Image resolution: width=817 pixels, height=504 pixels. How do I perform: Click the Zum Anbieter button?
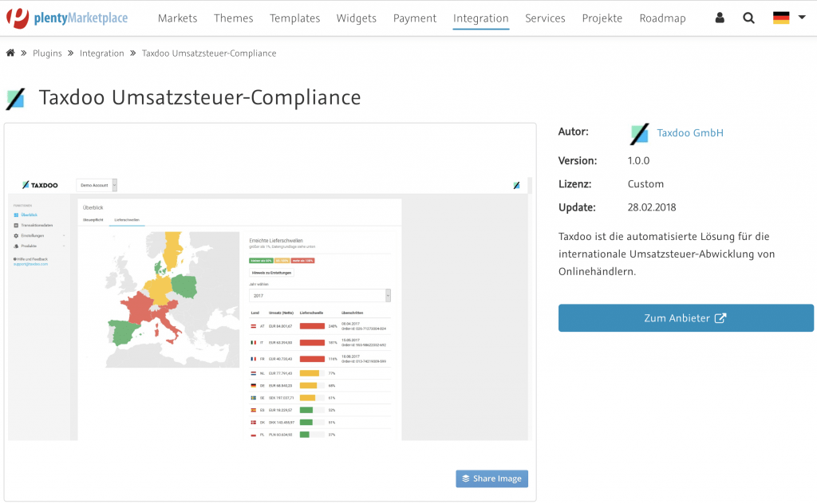click(x=685, y=318)
